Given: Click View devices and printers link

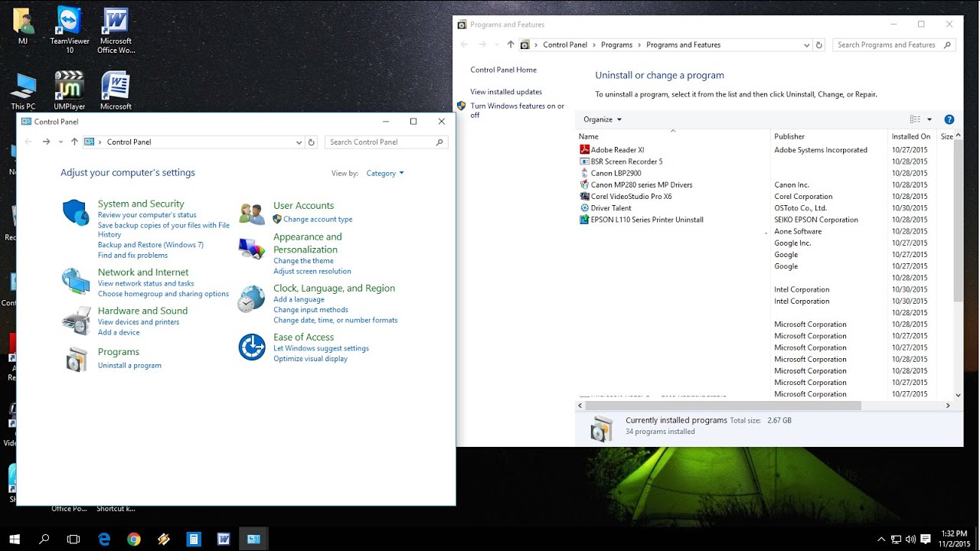Looking at the screenshot, I should (x=139, y=322).
